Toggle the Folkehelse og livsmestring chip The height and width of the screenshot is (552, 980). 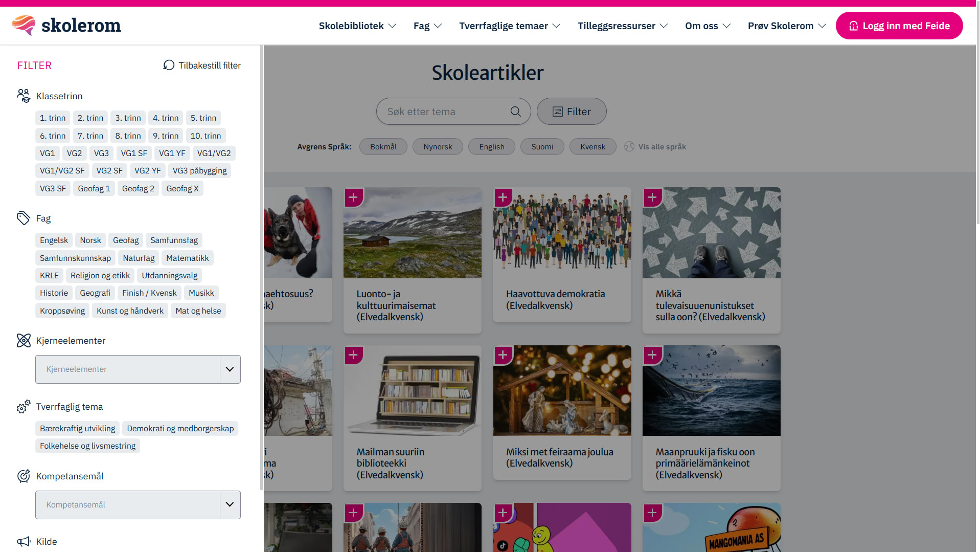click(88, 446)
